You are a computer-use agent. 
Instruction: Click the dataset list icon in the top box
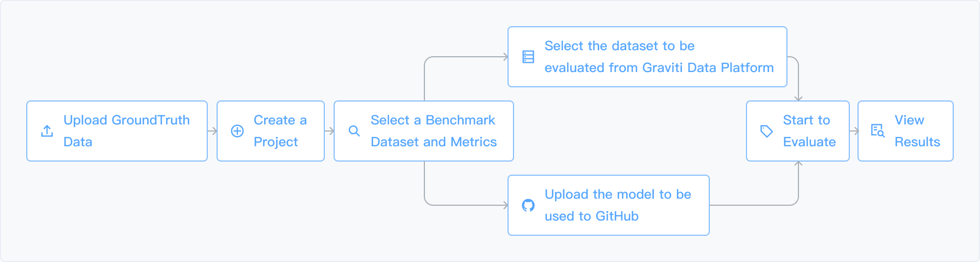[x=528, y=57]
